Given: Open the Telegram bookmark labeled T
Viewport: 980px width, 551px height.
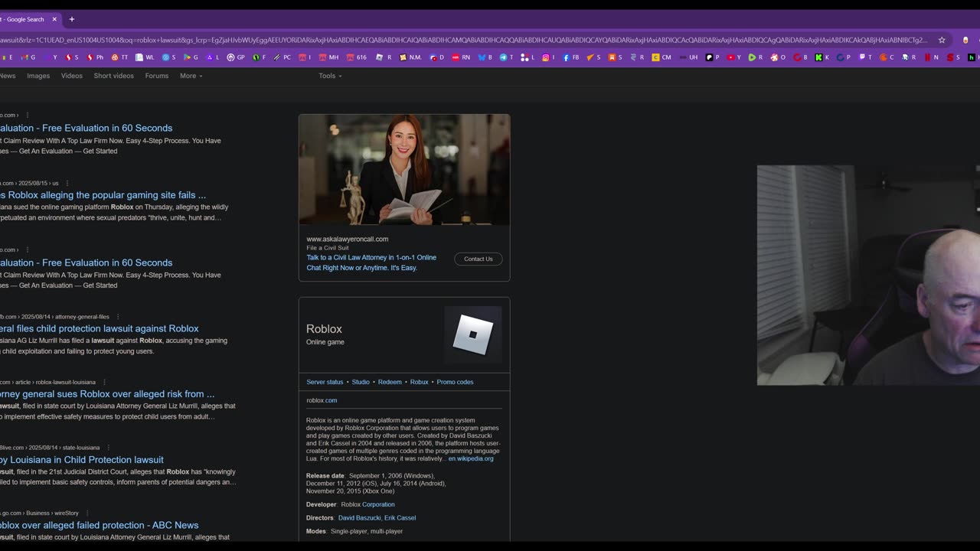Looking at the screenshot, I should 508,57.
